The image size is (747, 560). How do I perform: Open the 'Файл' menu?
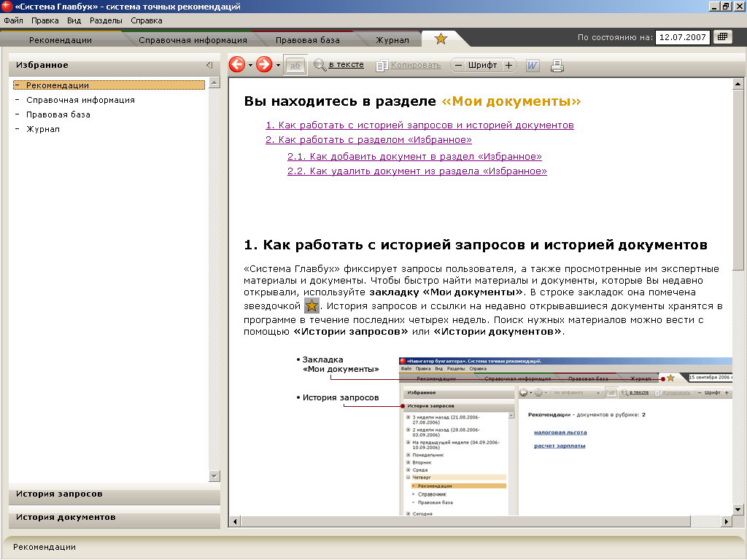click(x=13, y=20)
